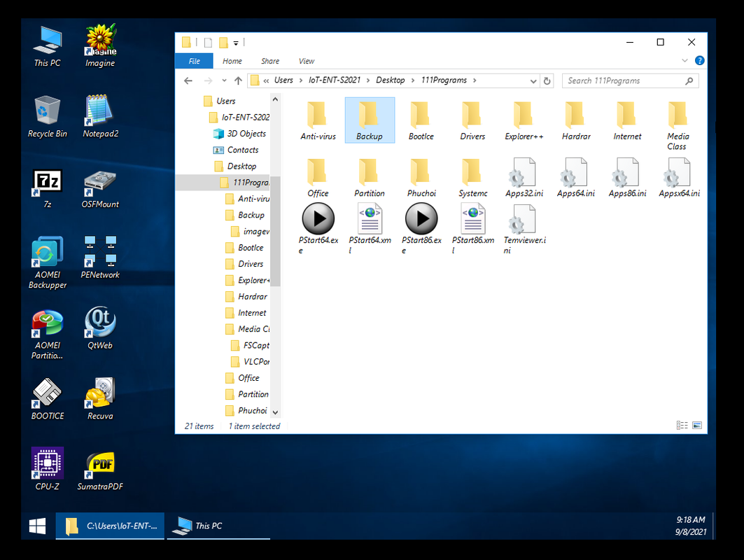Viewport: 744px width, 560px height.
Task: Select the Notepad2 desktop shortcut
Action: (100, 117)
